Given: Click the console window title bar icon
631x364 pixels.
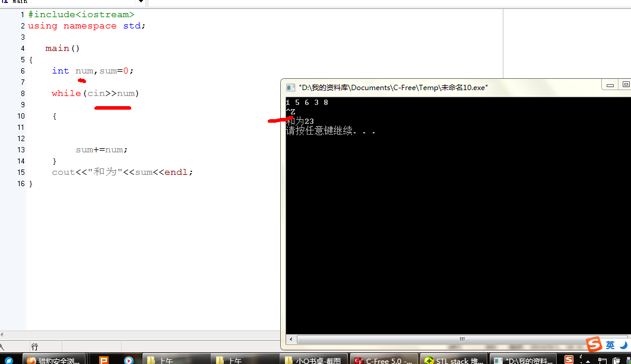Looking at the screenshot, I should (x=290, y=88).
